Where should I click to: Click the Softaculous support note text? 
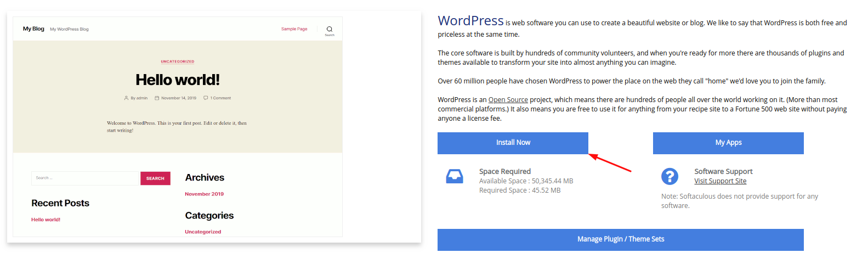point(739,201)
